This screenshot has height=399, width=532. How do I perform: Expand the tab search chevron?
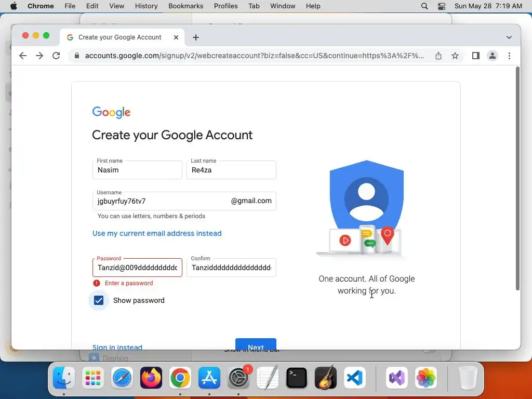tap(509, 37)
